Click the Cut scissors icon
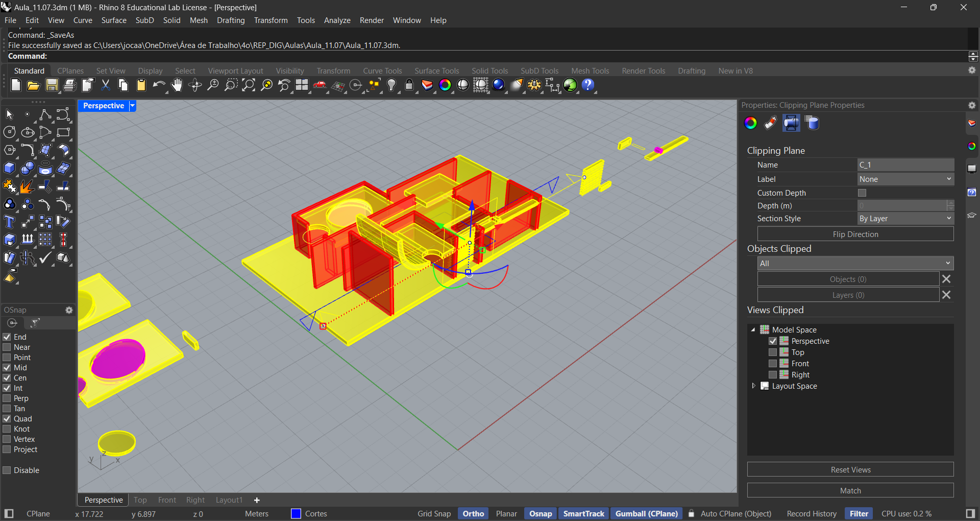The height and width of the screenshot is (521, 980). point(106,85)
